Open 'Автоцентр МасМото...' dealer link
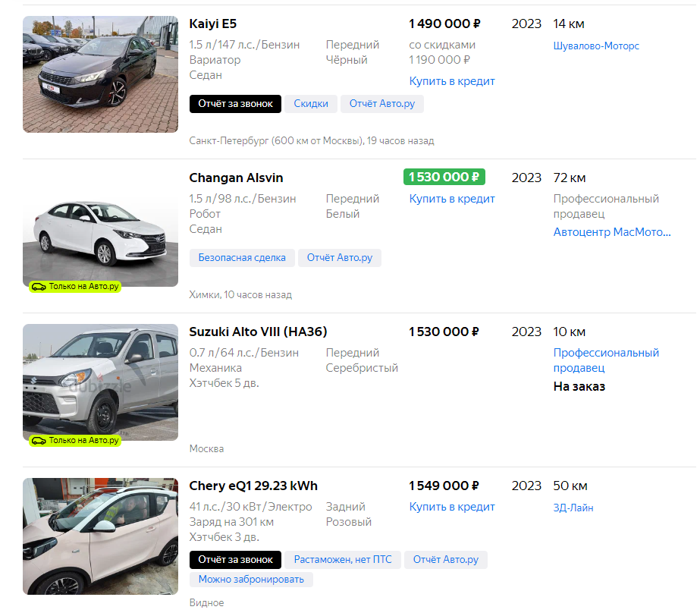This screenshot has width=700, height=613. [612, 232]
